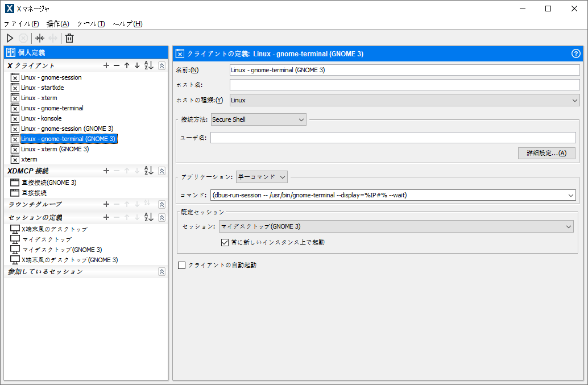Toggle 常に新しいインスタンス上で起動 checkbox
The height and width of the screenshot is (385, 588).
225,243
